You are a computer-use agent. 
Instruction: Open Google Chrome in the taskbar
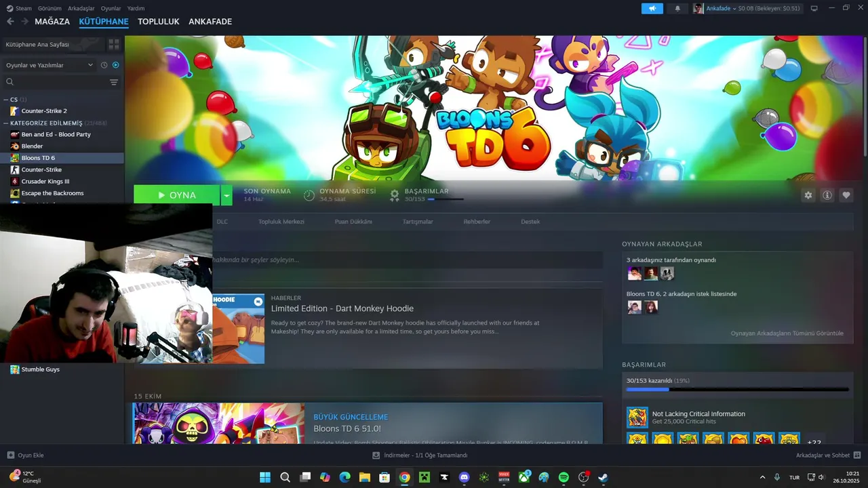pyautogui.click(x=404, y=477)
